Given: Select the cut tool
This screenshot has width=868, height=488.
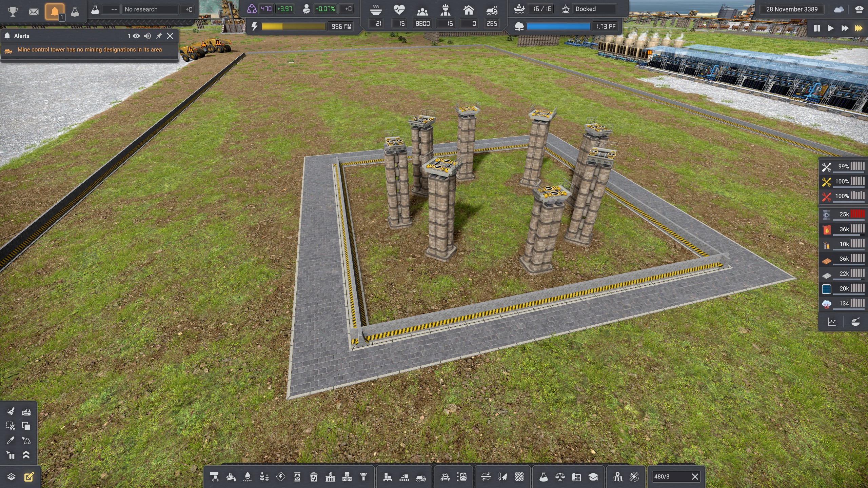Looking at the screenshot, I should coord(11,426).
